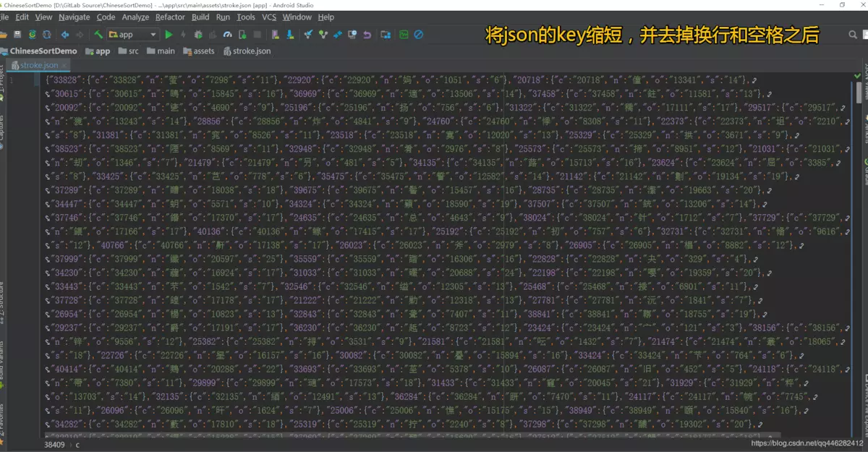Select the stroke.json editor tab
Screen dimensions: 868x452
[38, 65]
